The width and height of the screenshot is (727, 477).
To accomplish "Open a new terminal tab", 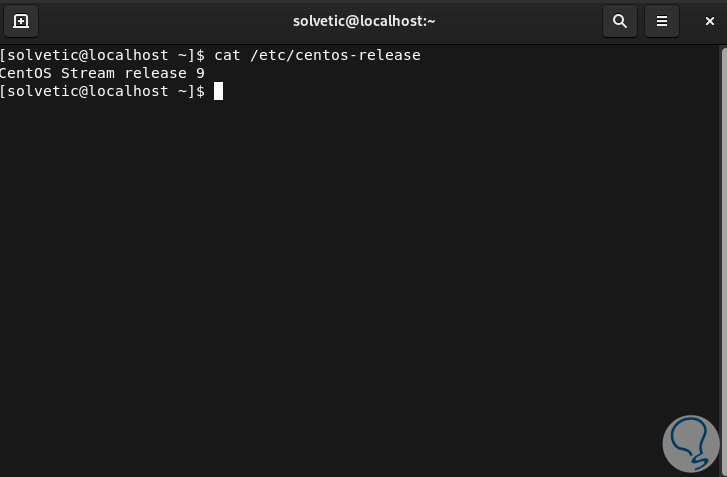I will pyautogui.click(x=21, y=20).
